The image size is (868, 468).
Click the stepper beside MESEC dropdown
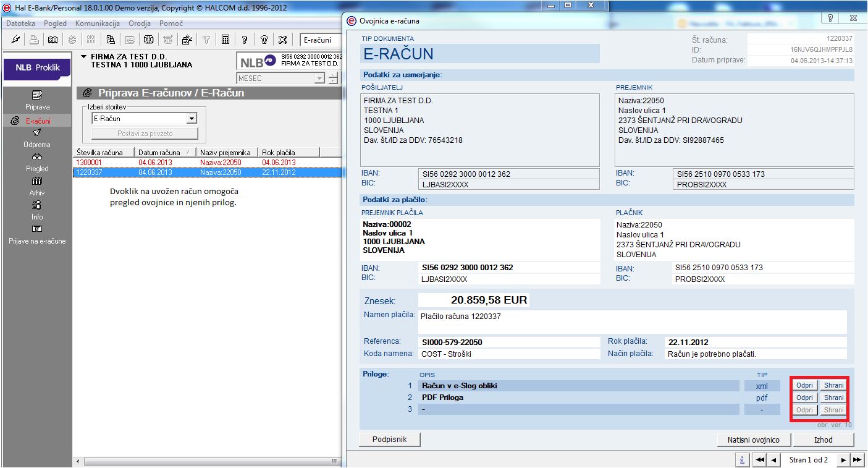334,79
